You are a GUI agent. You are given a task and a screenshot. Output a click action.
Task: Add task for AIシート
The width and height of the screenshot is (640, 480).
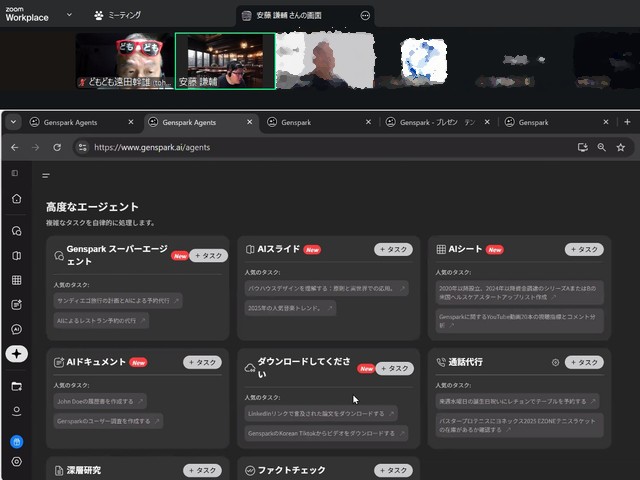coord(584,249)
